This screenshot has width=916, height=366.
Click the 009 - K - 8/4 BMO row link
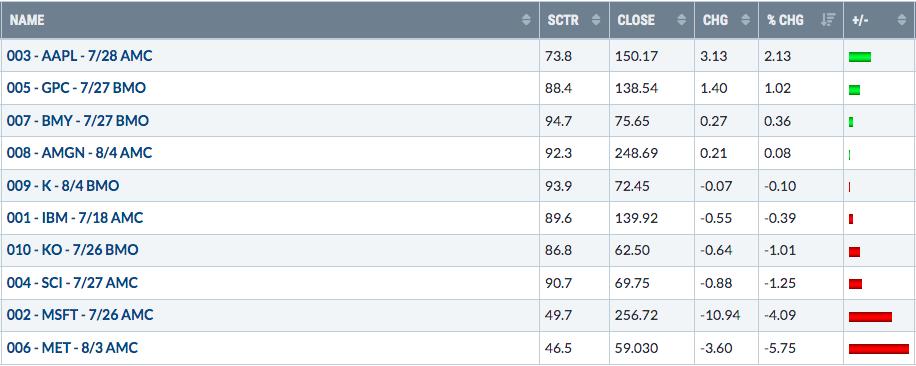point(63,186)
